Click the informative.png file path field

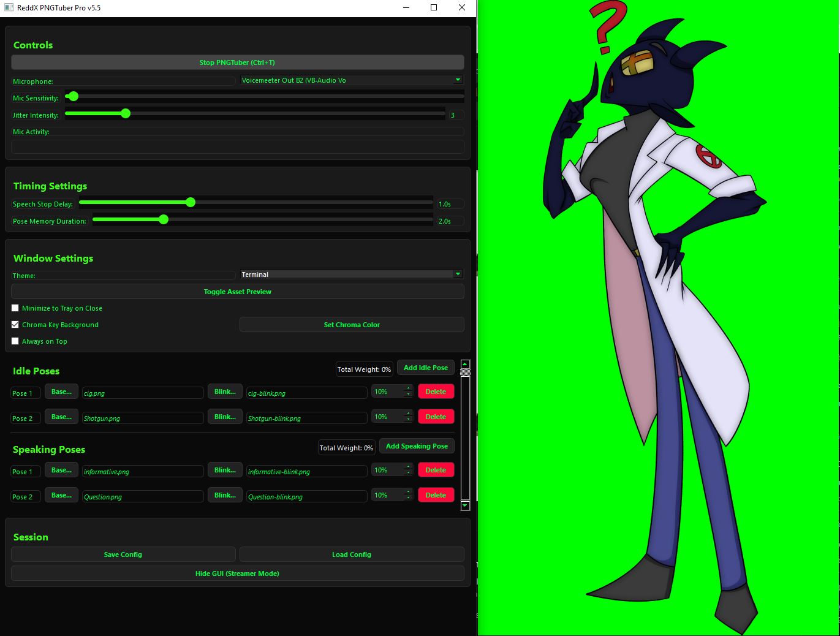pyautogui.click(x=143, y=472)
